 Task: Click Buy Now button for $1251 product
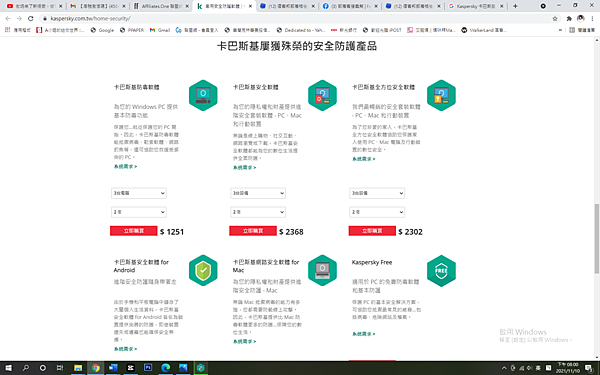[134, 231]
